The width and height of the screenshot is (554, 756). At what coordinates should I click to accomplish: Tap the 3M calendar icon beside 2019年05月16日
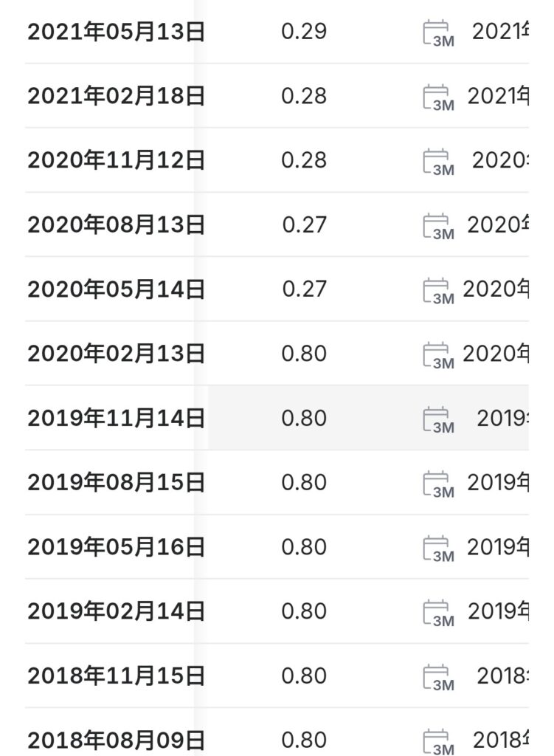[437, 549]
